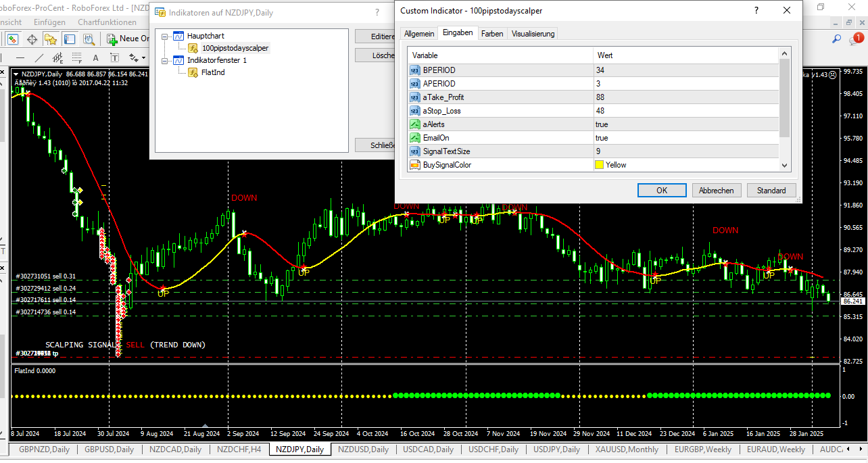Open the Einfügen menu

pos(49,22)
